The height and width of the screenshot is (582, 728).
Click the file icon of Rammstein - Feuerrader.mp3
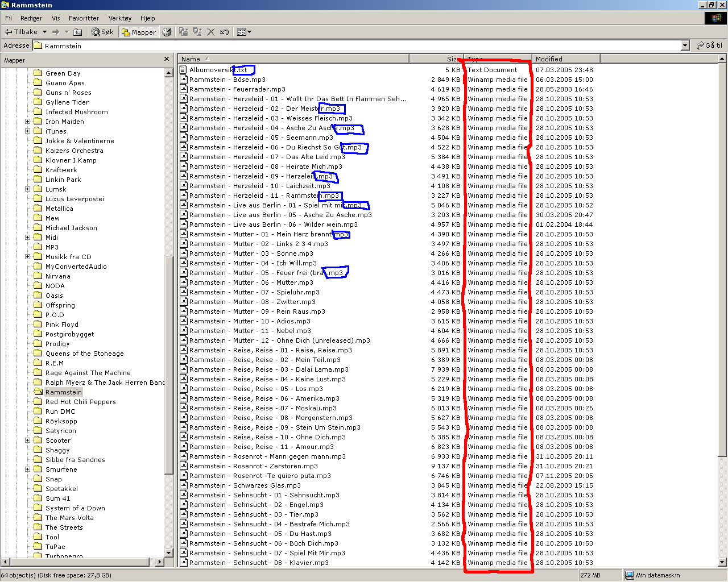(183, 89)
